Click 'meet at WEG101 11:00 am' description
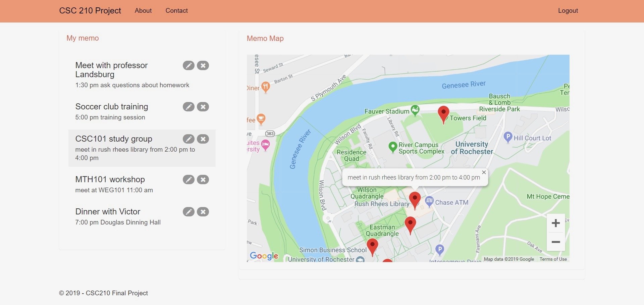 pos(114,190)
